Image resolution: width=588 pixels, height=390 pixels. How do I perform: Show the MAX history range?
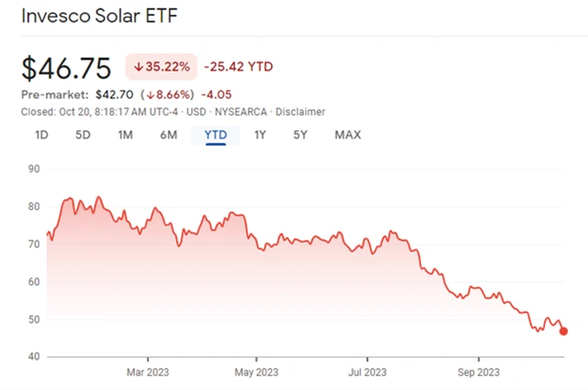(347, 135)
